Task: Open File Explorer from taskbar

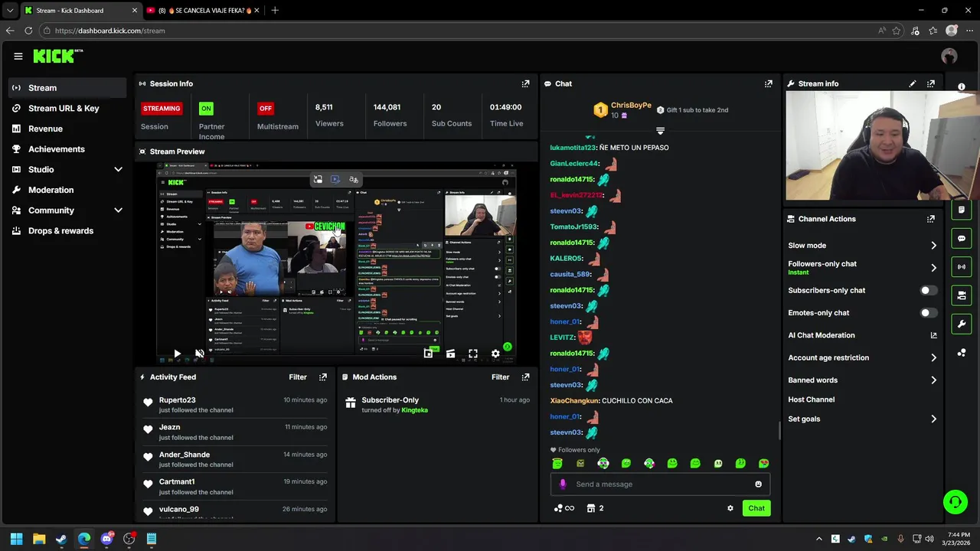Action: pyautogui.click(x=39, y=539)
